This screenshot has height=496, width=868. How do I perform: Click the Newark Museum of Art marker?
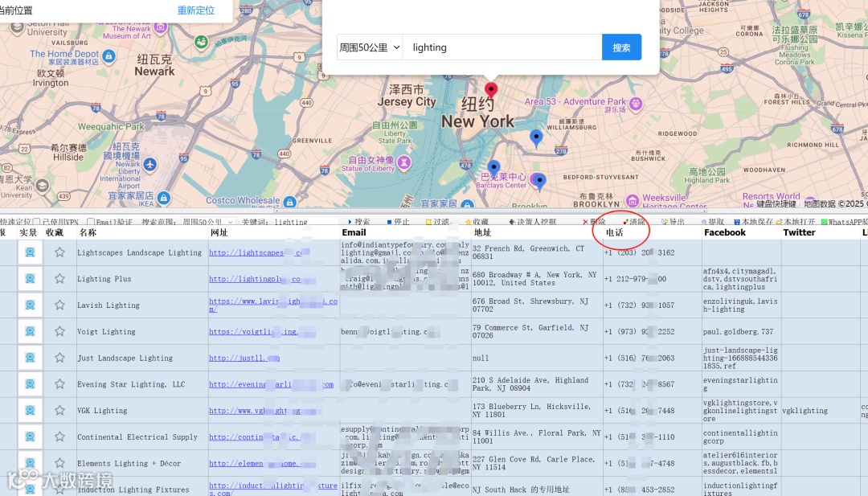[161, 27]
